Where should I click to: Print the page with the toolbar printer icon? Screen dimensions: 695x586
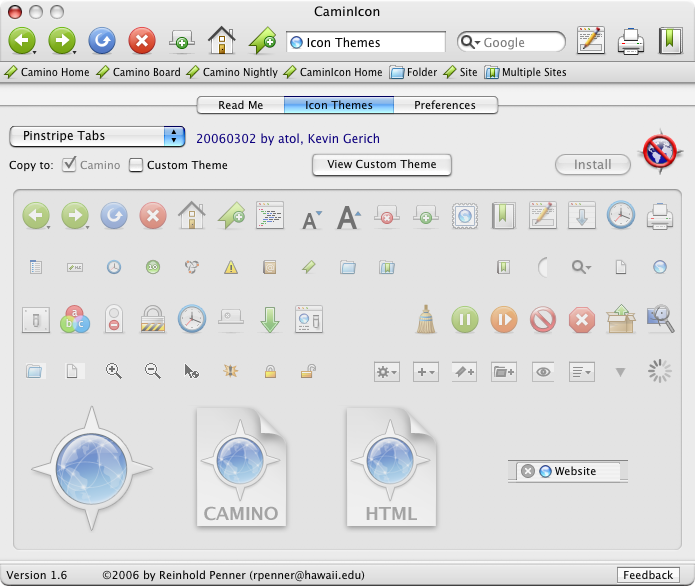631,41
